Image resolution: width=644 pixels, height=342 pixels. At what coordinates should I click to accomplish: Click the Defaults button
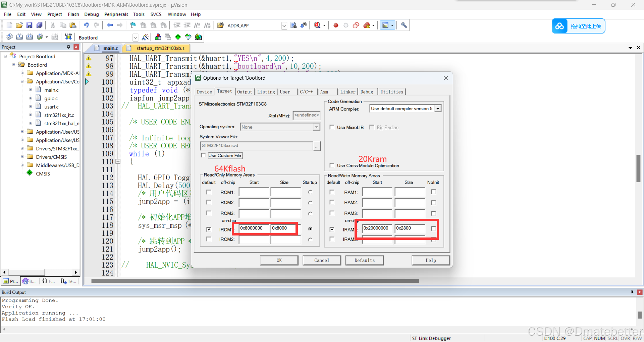pyautogui.click(x=364, y=260)
